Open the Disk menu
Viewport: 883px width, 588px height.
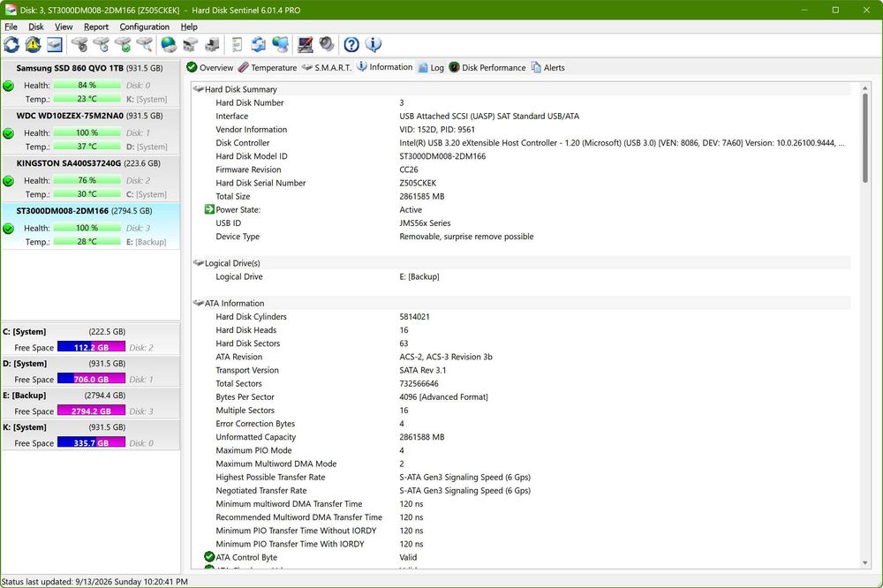coord(36,26)
